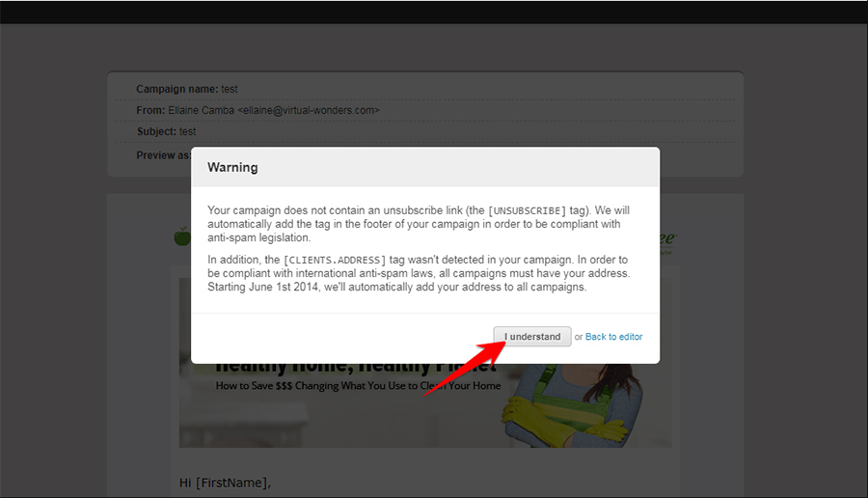Image resolution: width=868 pixels, height=498 pixels.
Task: Click the anti-spam legislation paragraph text
Action: tap(419, 224)
